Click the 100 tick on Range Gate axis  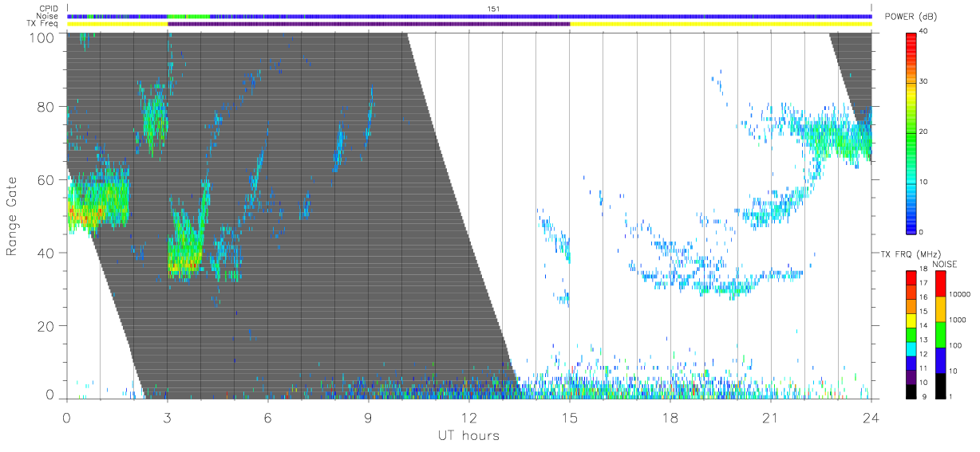pyautogui.click(x=43, y=37)
